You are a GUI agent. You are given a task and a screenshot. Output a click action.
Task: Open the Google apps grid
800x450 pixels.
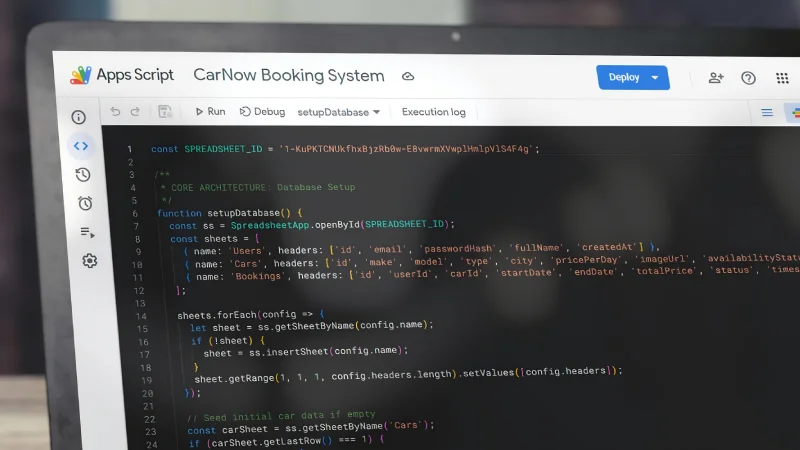coord(782,78)
